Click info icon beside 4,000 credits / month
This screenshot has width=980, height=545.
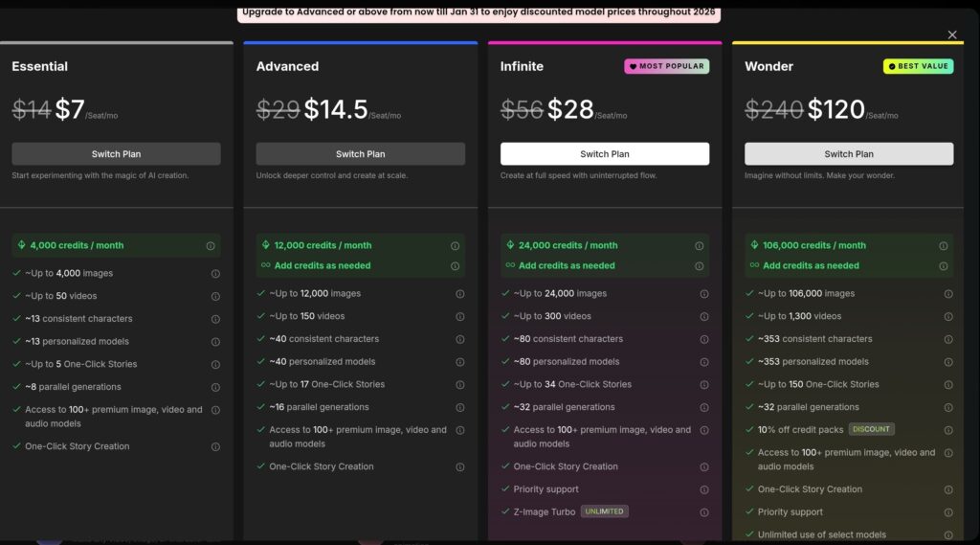[211, 246]
